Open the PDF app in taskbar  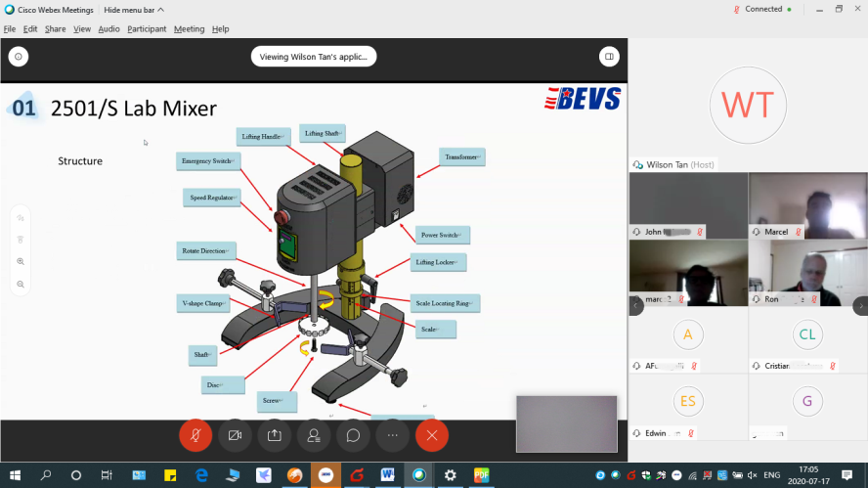(x=482, y=475)
